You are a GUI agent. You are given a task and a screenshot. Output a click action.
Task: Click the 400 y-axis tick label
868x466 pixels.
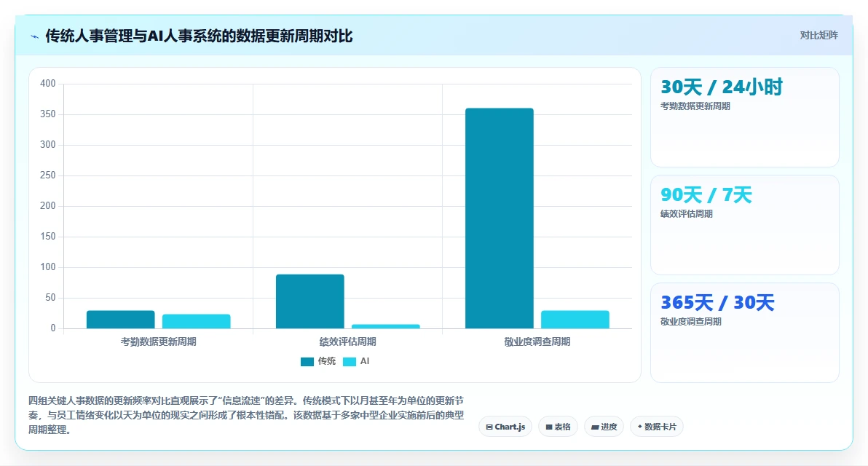48,84
